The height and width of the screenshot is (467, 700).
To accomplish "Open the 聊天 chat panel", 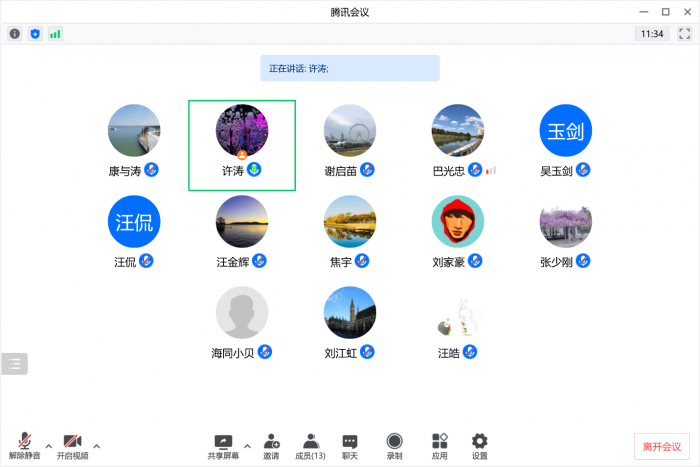I will coord(350,446).
